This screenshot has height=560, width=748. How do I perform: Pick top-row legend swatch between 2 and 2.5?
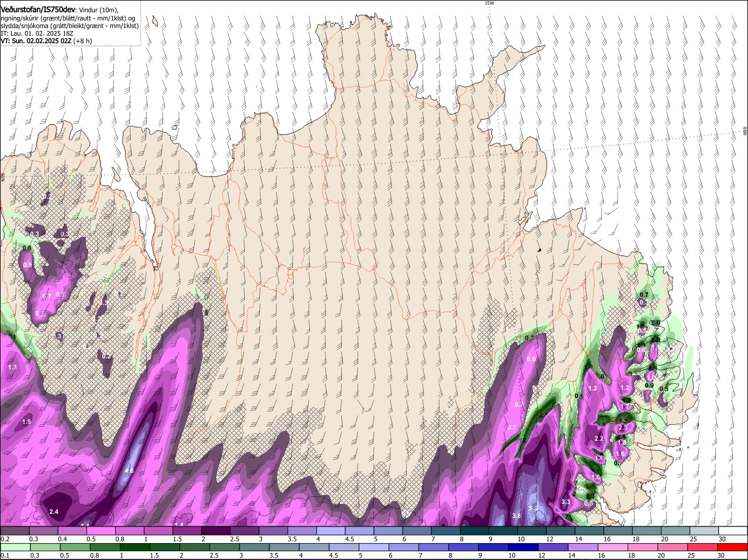pos(216,530)
